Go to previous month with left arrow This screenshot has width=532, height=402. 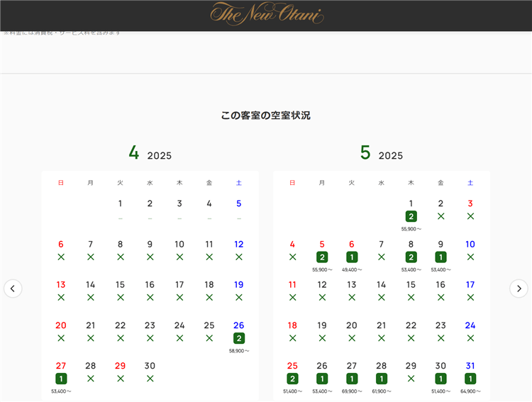point(13,289)
